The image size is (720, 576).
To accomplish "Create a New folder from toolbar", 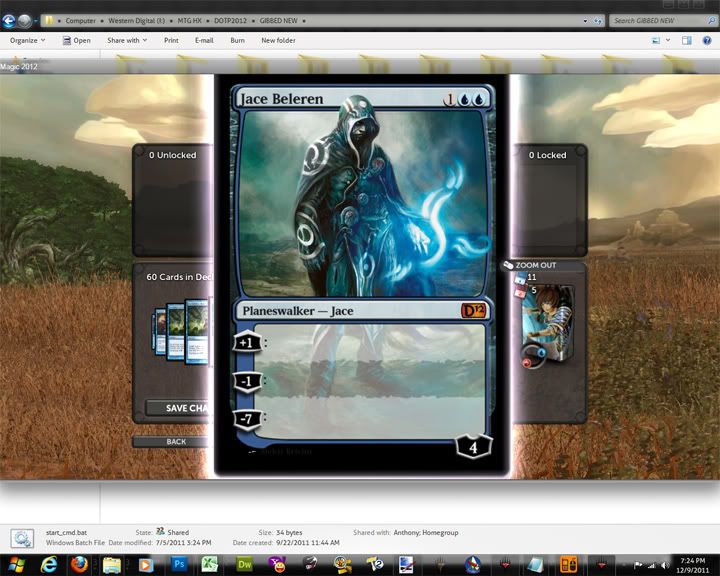I will point(278,40).
